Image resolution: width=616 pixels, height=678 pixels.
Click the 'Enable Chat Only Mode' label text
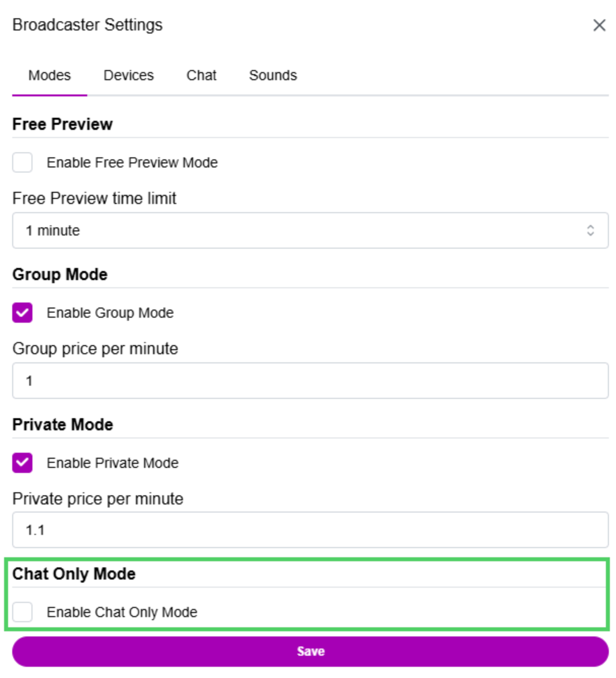122,612
